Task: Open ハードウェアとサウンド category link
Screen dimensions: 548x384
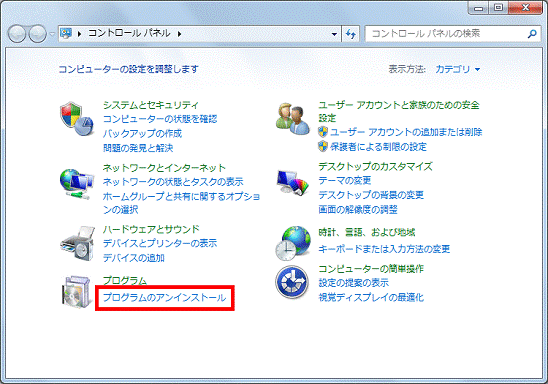Action: click(x=151, y=229)
